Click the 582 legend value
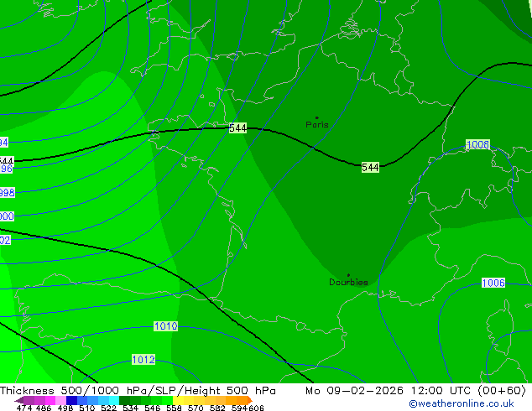The image size is (532, 411). [217, 408]
